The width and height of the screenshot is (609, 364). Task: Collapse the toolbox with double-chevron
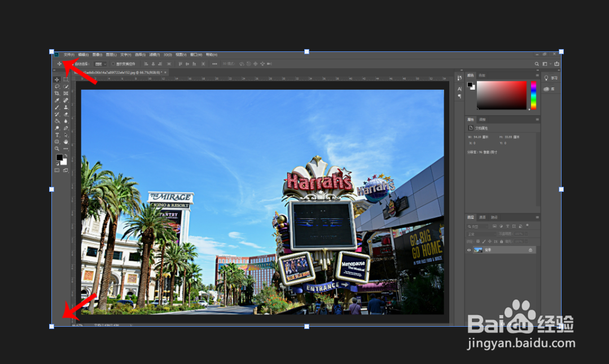tap(55, 71)
